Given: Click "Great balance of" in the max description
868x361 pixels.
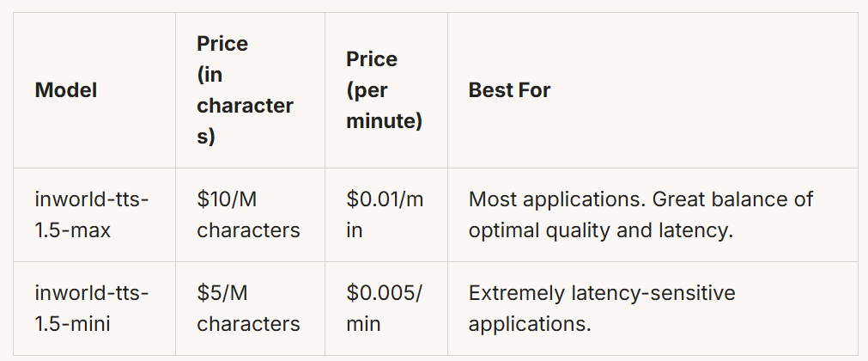Looking at the screenshot, I should [x=732, y=199].
